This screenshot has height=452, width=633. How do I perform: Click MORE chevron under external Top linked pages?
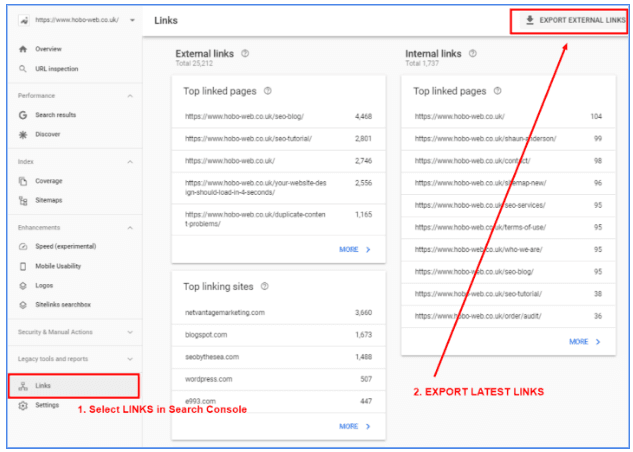[368, 250]
